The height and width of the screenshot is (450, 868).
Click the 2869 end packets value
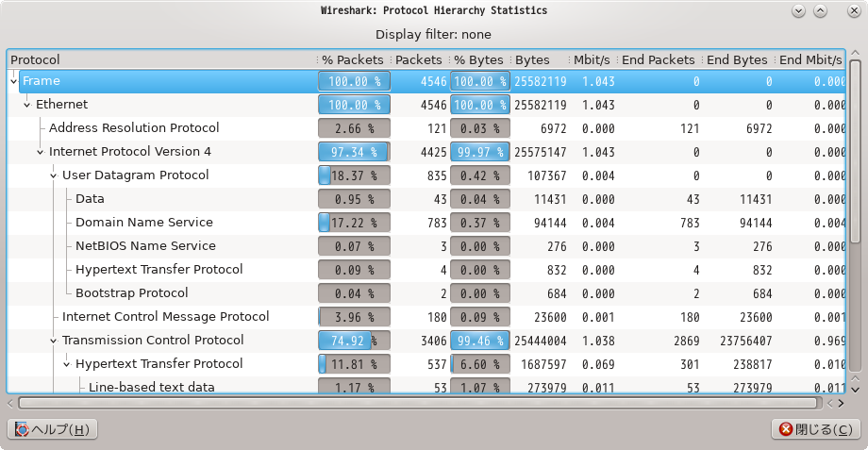(687, 341)
